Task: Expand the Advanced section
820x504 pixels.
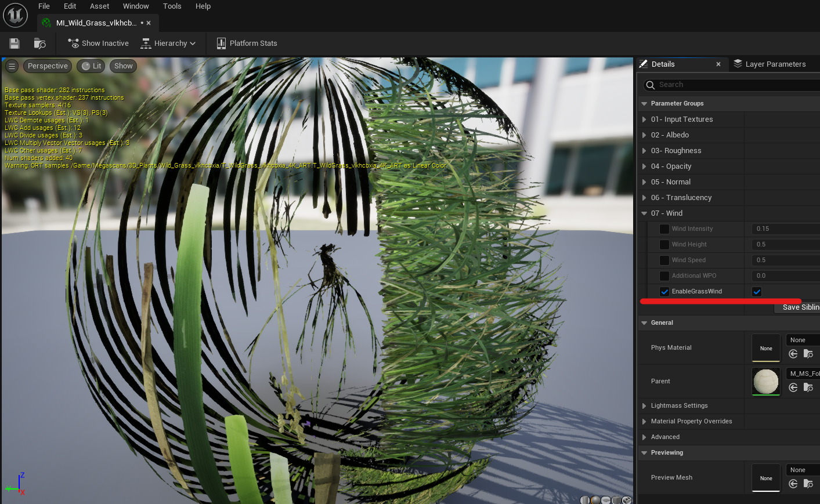Action: coord(644,437)
